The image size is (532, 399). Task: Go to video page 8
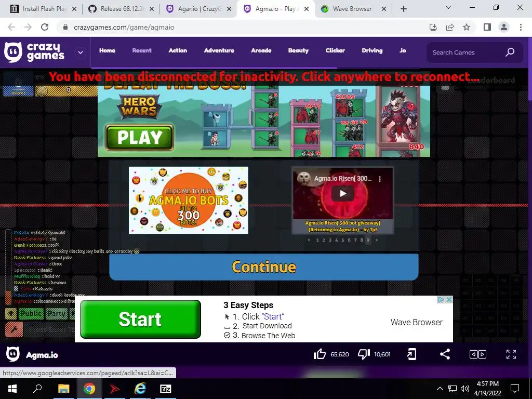362,240
